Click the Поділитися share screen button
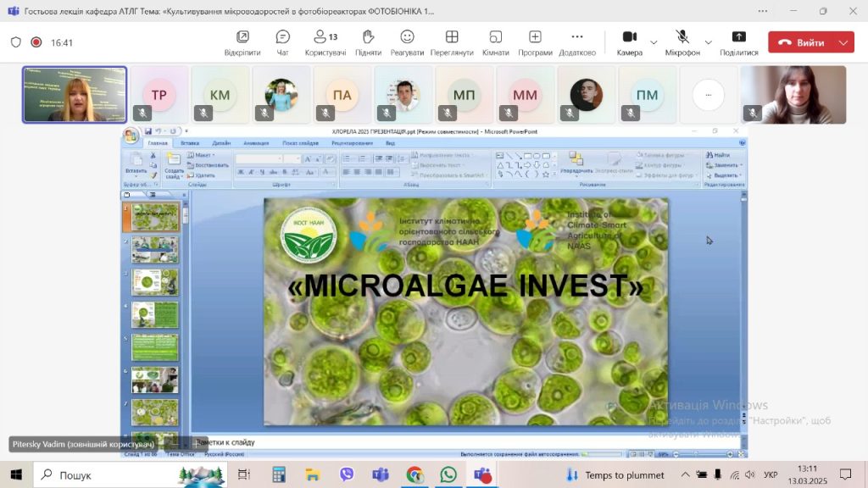Screen dimensions: 868x488 tap(738, 42)
